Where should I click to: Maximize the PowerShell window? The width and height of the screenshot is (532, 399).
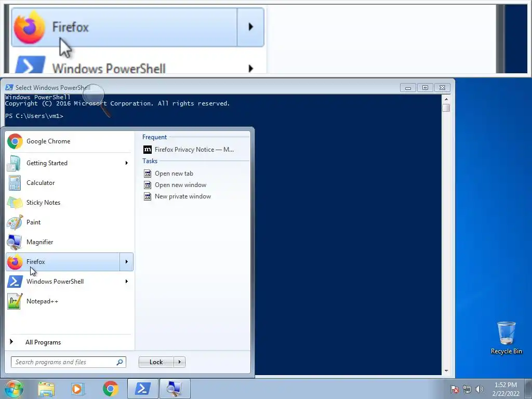pos(425,87)
